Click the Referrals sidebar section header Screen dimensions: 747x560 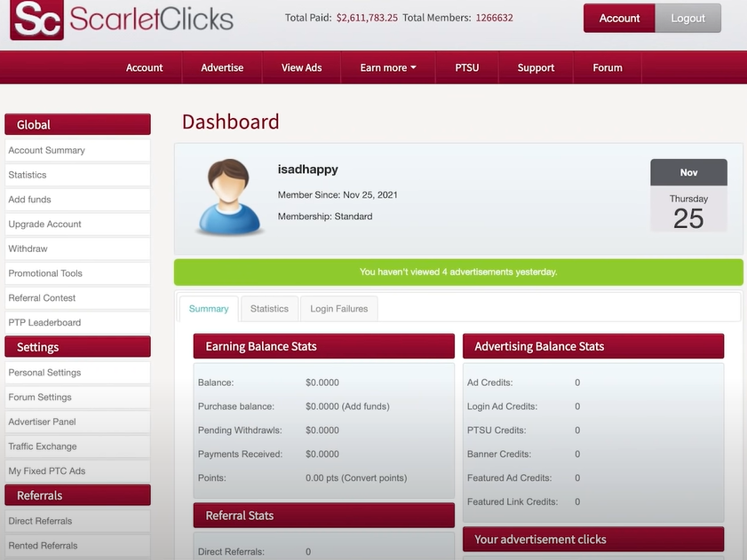(x=77, y=495)
